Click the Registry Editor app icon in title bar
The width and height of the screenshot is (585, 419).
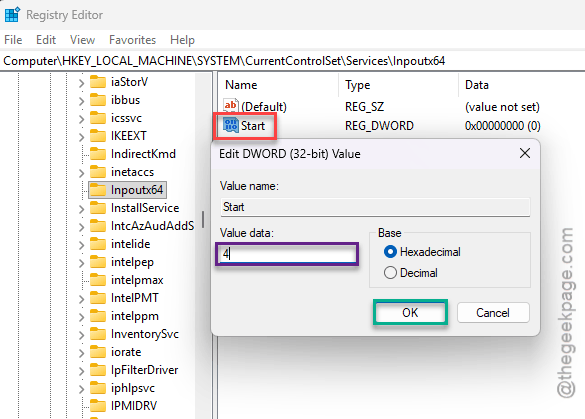coord(12,15)
